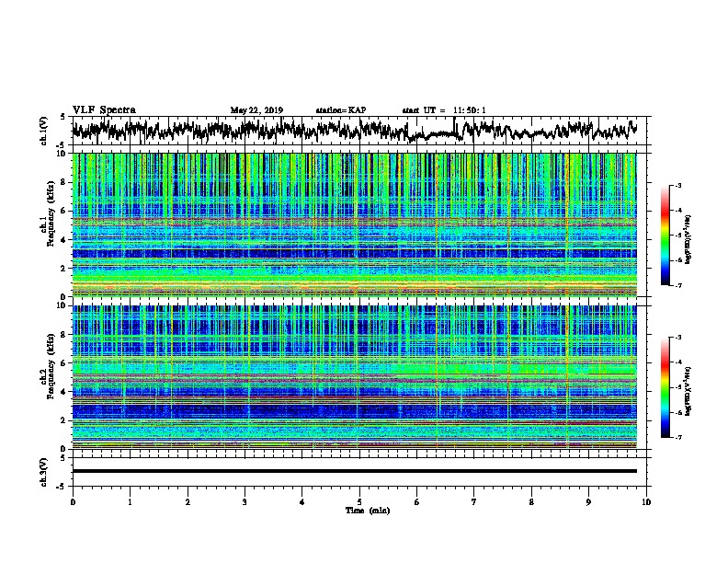Click the "-7" tick on lower colorbar
The height and width of the screenshot is (563, 728).
click(x=678, y=438)
